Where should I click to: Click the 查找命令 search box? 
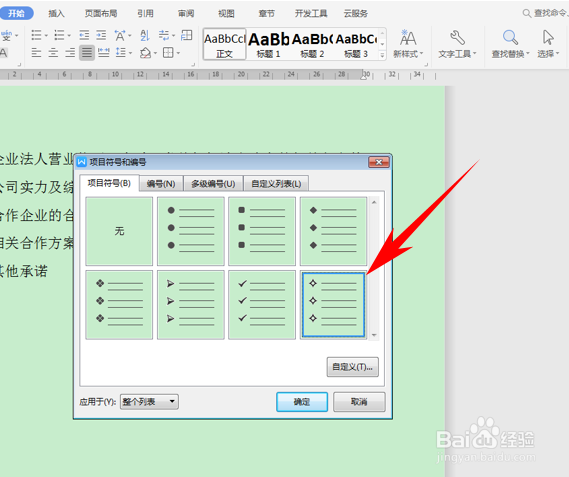[545, 13]
